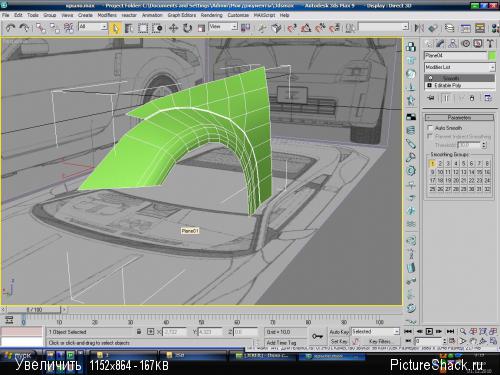Open the Edit menu
The image size is (500, 375).
click(18, 15)
